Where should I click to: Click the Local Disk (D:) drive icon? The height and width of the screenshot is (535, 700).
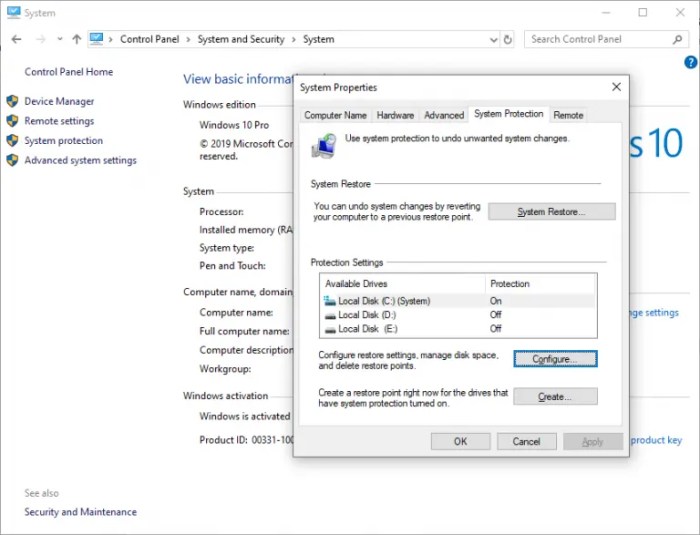(330, 316)
